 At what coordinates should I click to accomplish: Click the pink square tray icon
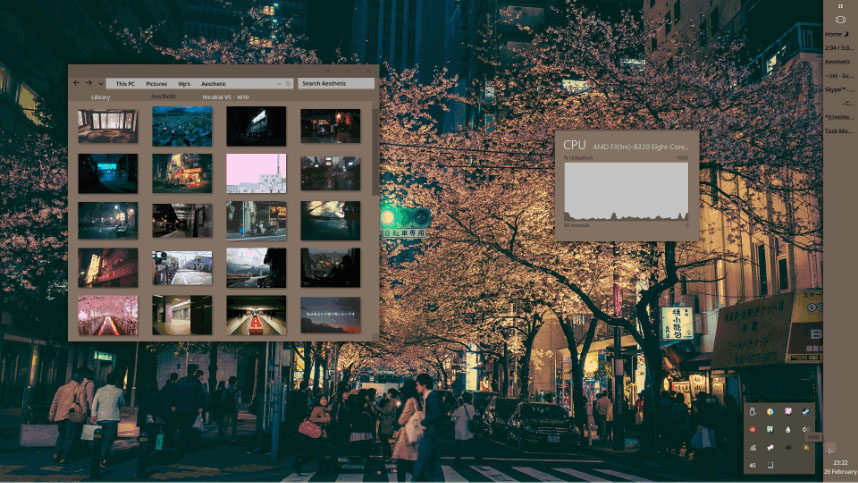tap(788, 411)
